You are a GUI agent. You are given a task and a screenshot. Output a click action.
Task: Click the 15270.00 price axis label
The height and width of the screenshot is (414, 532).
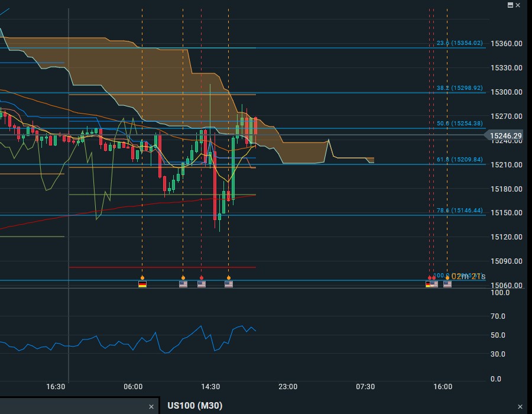(507, 117)
